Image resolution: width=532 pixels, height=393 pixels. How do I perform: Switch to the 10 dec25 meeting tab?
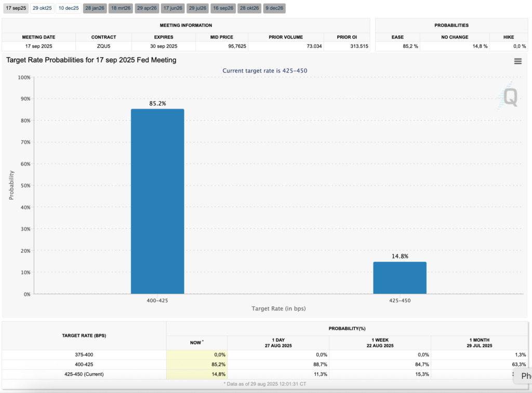pyautogui.click(x=68, y=8)
